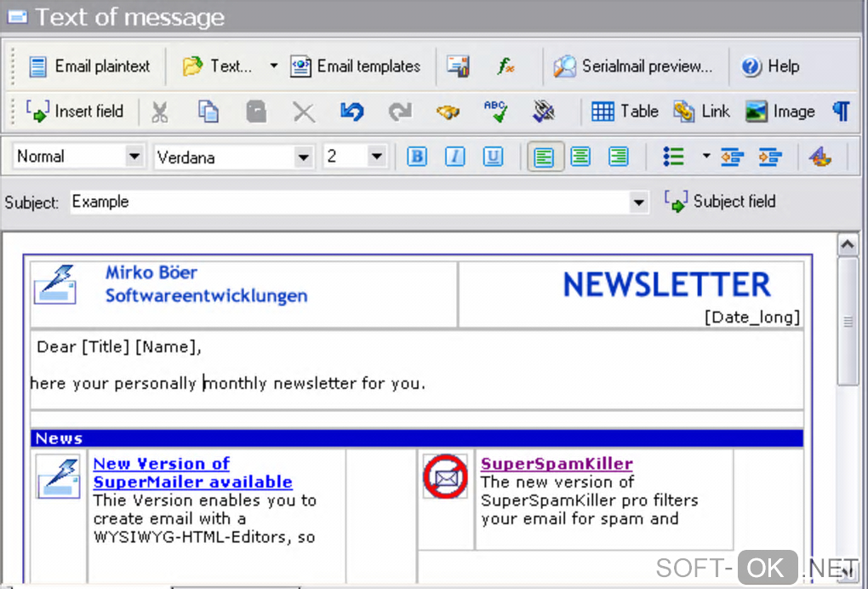Viewport: 868px width, 589px height.
Task: Align text left
Action: pos(545,157)
